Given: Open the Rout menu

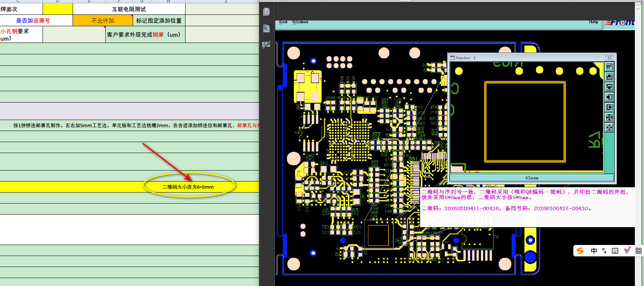Looking at the screenshot, I should click(283, 22).
